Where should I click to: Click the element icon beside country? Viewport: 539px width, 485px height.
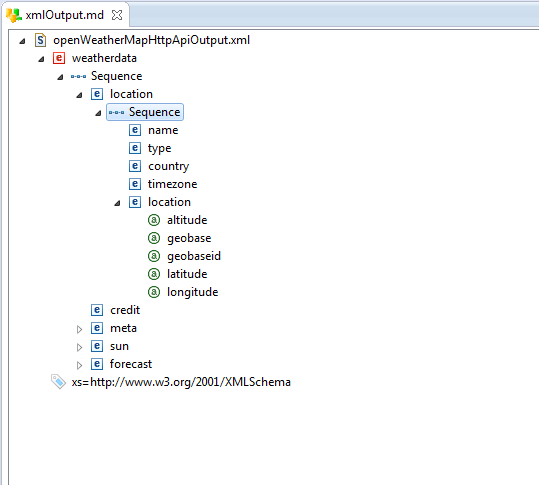coord(135,166)
